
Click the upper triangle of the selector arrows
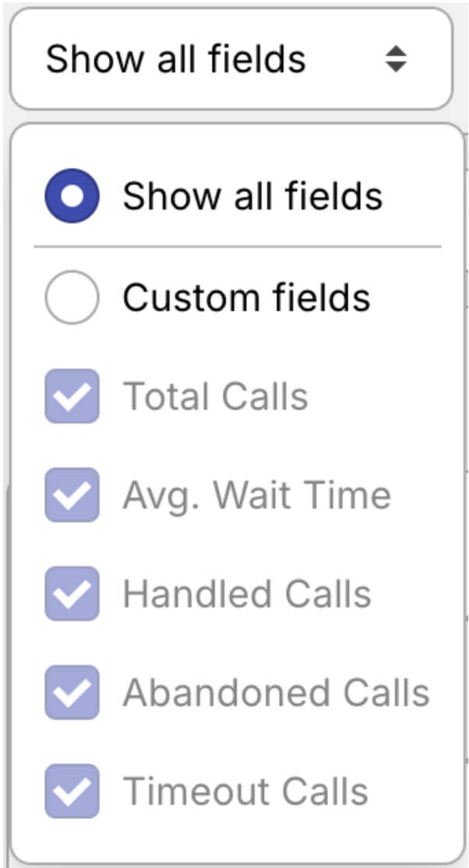tap(397, 51)
